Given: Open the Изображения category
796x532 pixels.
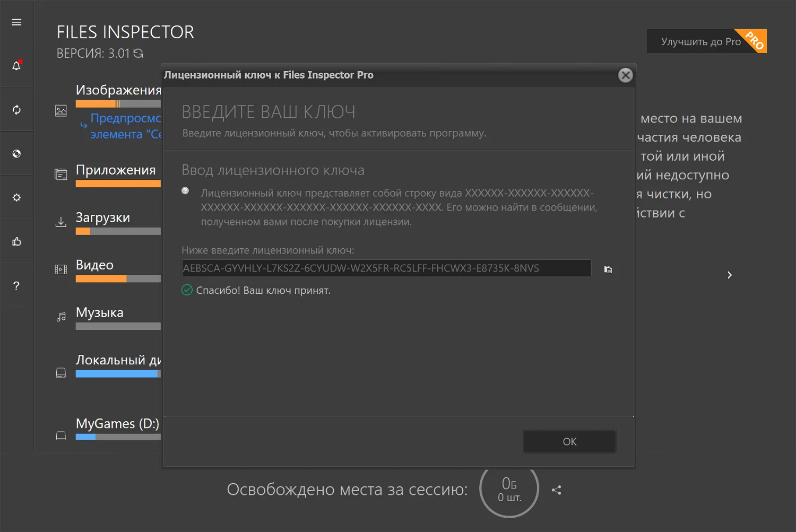Looking at the screenshot, I should 118,90.
